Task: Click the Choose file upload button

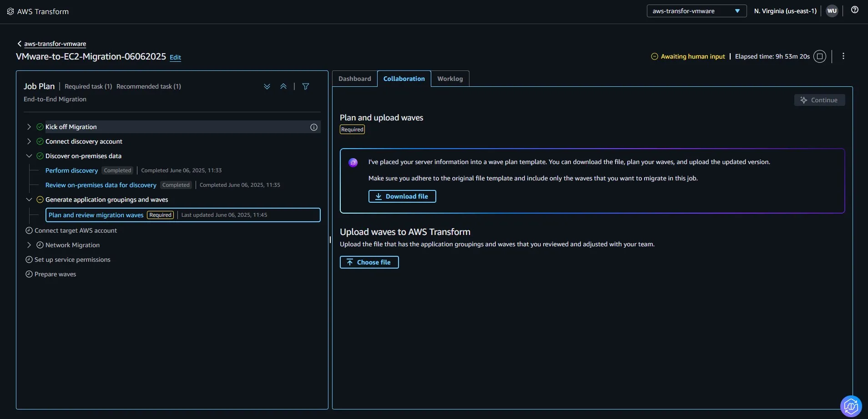Action: [x=369, y=262]
